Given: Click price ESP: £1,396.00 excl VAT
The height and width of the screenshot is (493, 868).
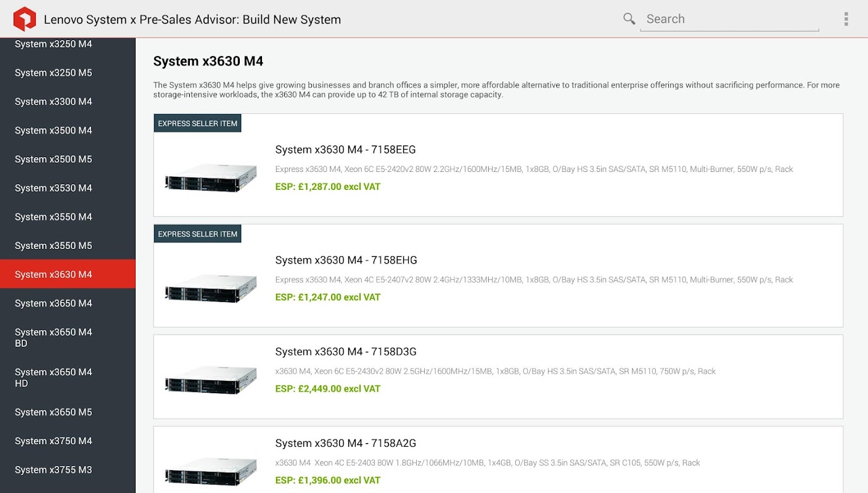Looking at the screenshot, I should point(328,481).
